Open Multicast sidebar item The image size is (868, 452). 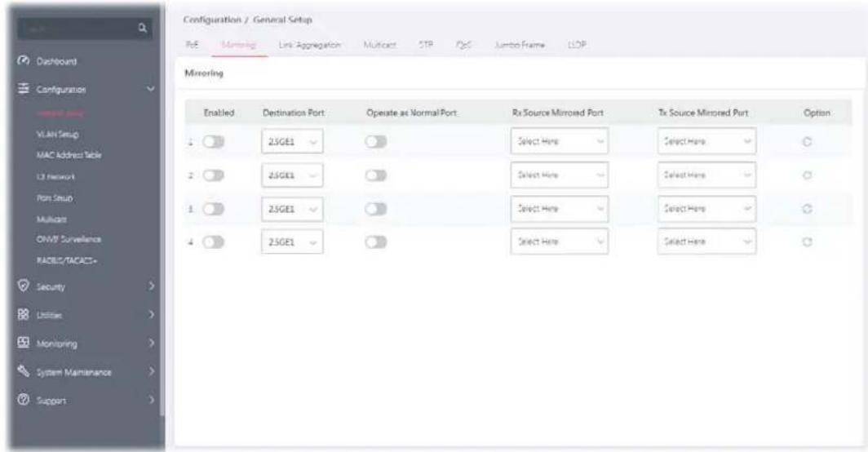point(51,219)
